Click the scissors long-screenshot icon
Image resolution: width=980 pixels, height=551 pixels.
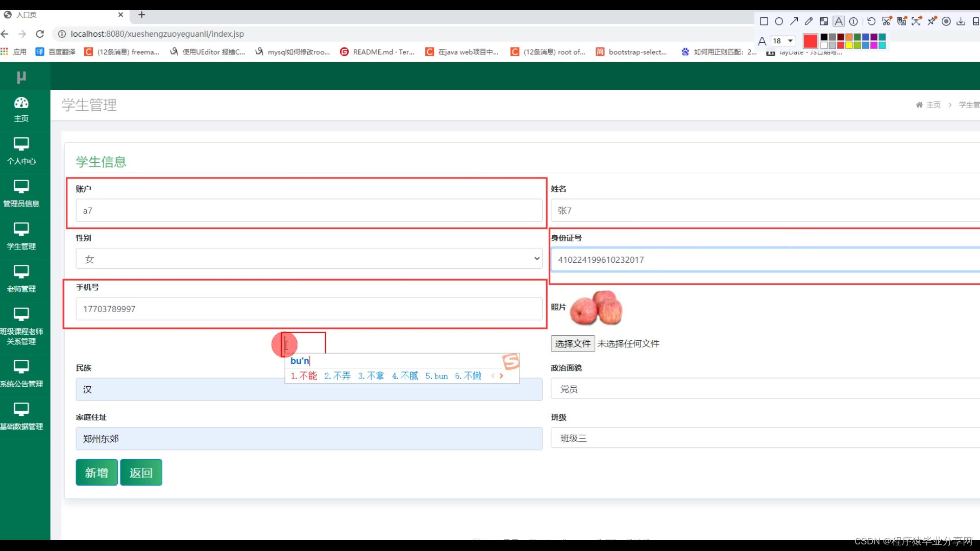pos(887,21)
